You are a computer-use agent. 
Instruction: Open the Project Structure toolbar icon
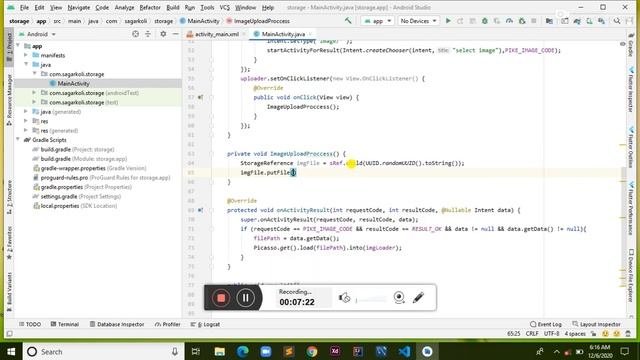point(549,21)
